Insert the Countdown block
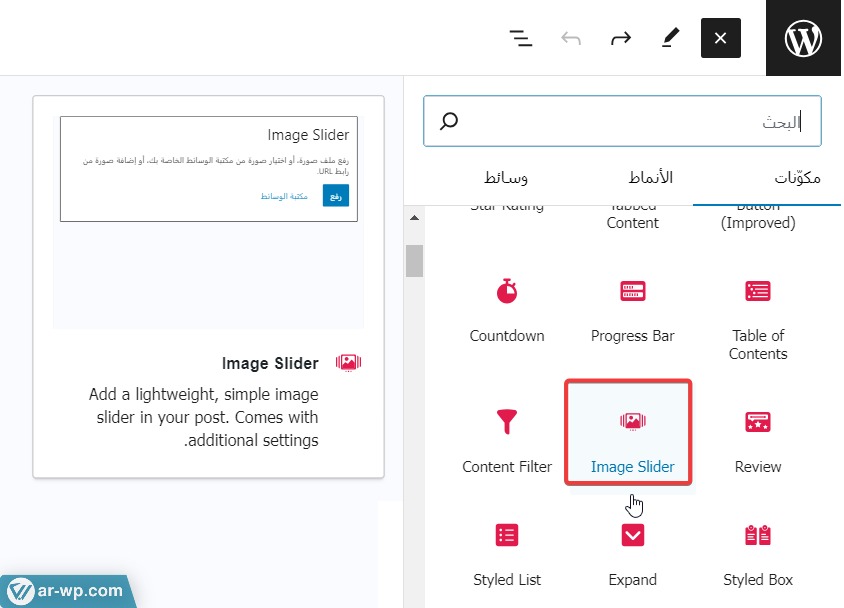The height and width of the screenshot is (608, 844). pos(507,308)
